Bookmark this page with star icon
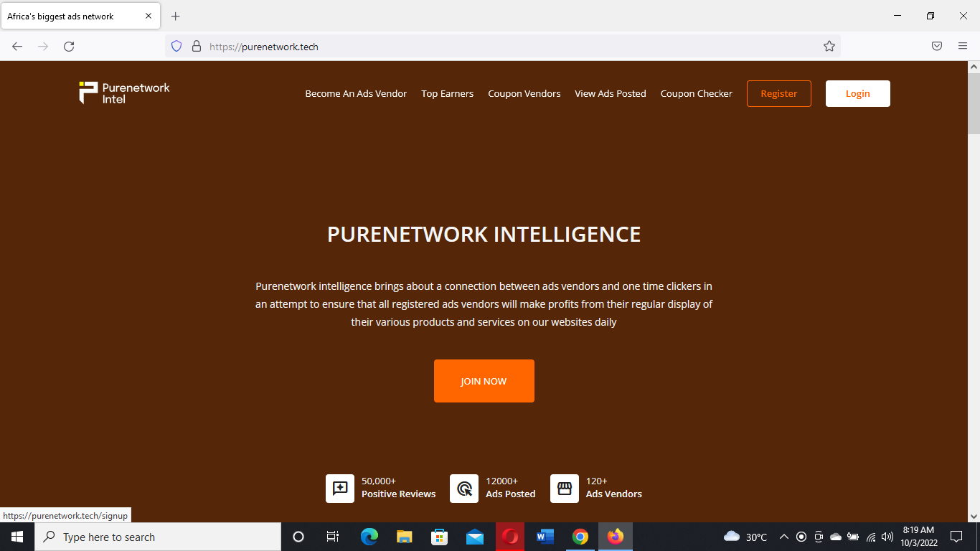 click(x=829, y=47)
